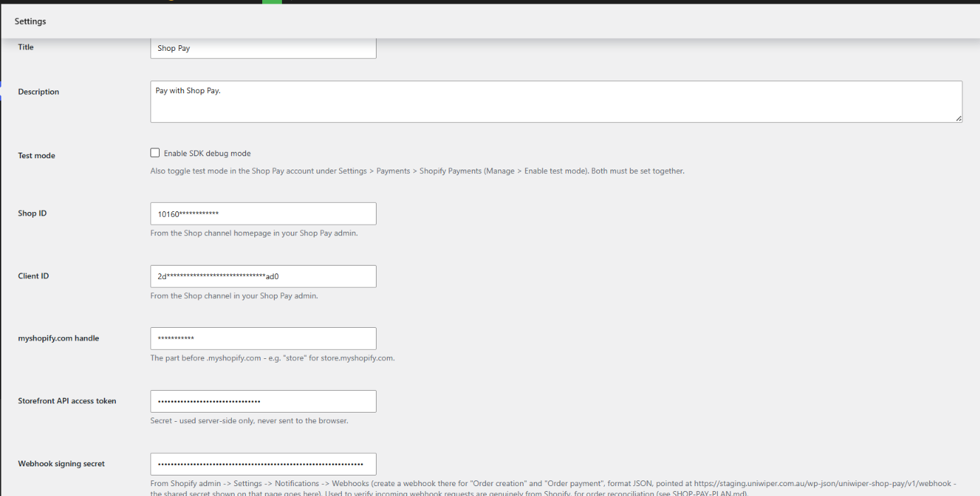Click the help text "The part before .myshopify.com"
The width and height of the screenshot is (980, 496).
[272, 358]
